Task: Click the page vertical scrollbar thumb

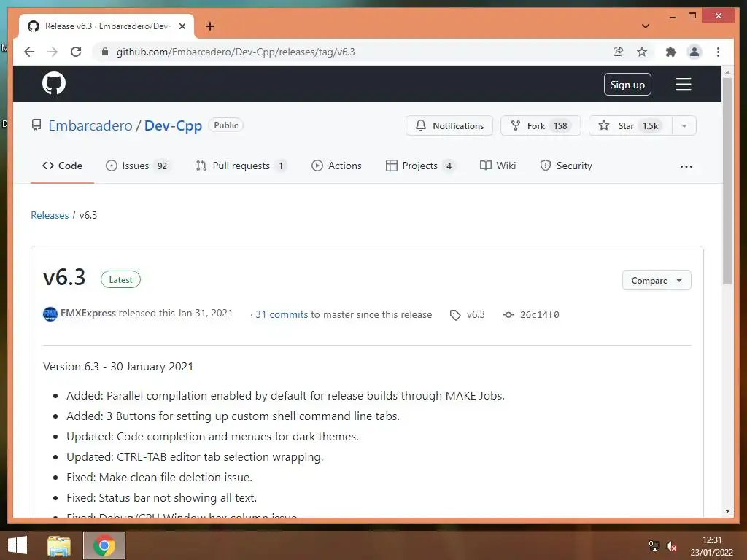Action: 727,181
